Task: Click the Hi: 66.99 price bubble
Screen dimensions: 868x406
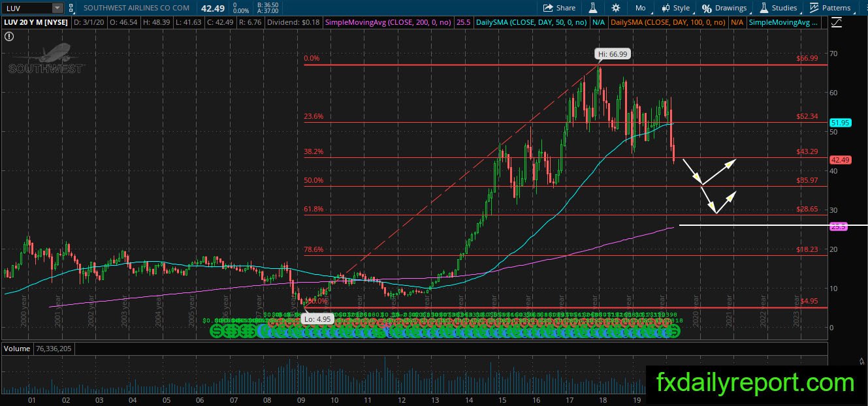Action: 613,54
